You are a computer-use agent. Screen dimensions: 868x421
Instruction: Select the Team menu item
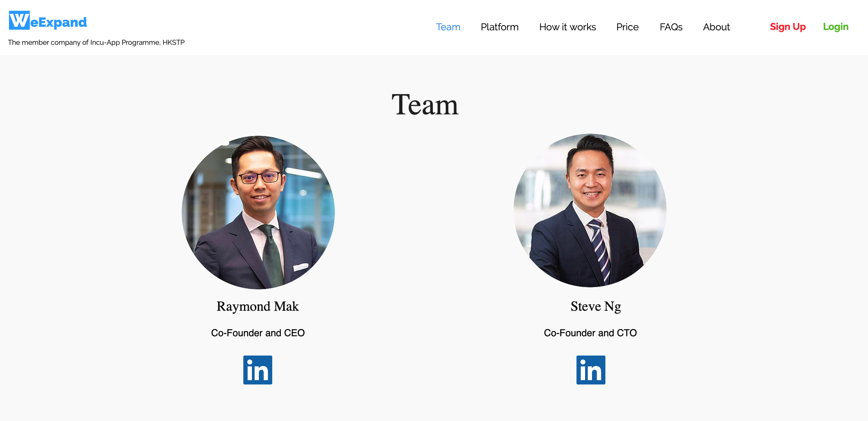pos(448,27)
